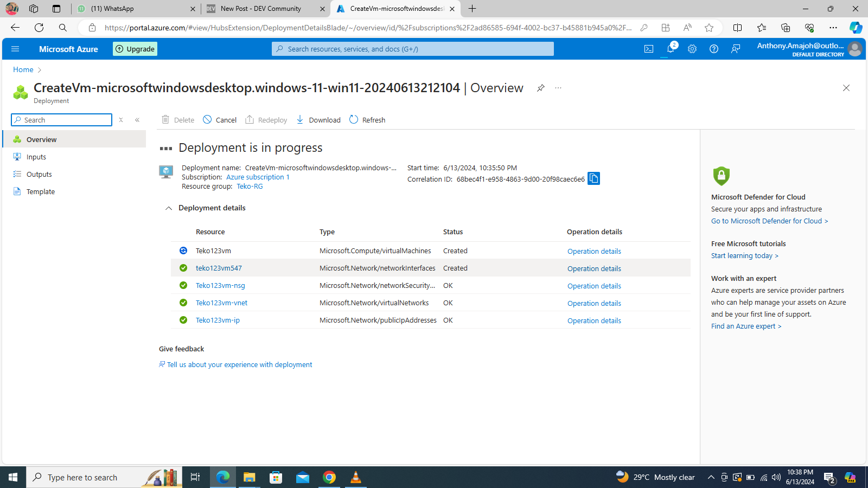This screenshot has width=868, height=488.
Task: Click the Upgrade button in the header
Action: [135, 49]
